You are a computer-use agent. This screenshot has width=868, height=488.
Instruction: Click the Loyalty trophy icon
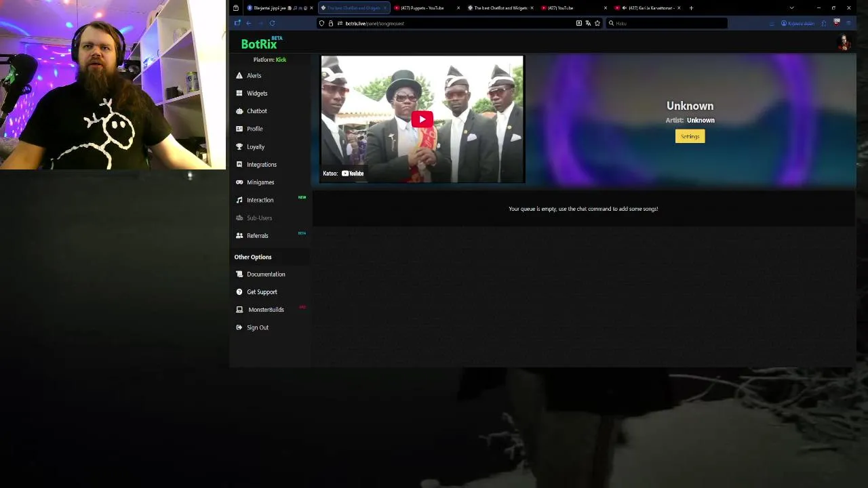point(239,146)
